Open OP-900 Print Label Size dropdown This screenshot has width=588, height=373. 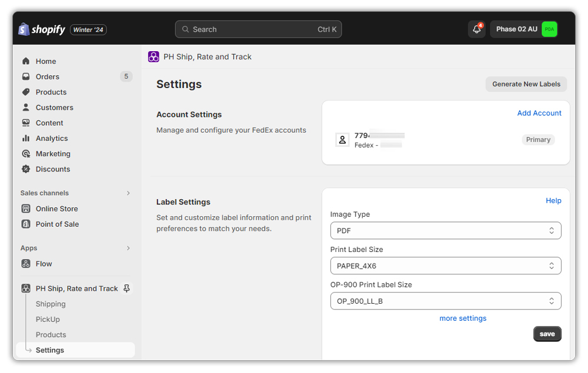pos(446,301)
